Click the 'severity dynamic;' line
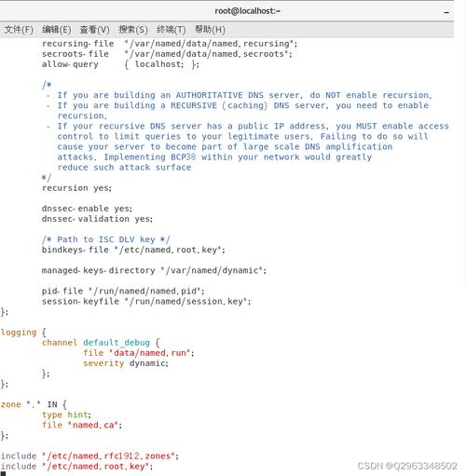 tap(126, 363)
